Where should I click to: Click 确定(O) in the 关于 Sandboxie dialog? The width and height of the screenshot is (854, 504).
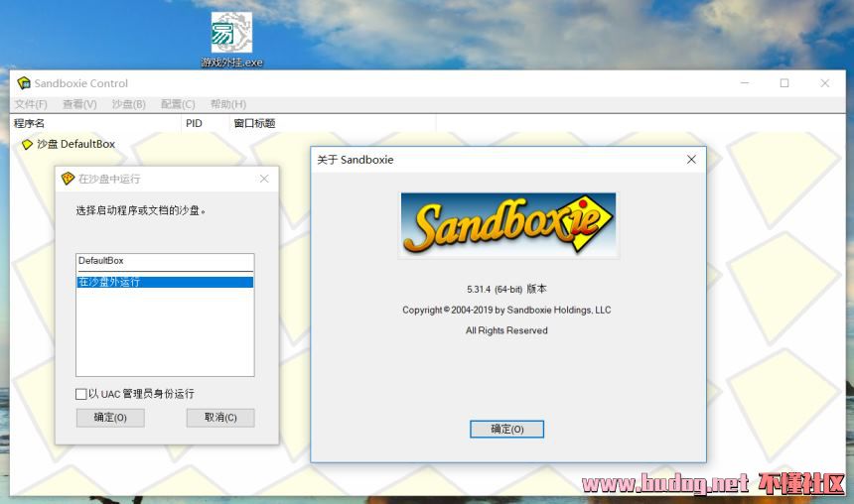coord(507,429)
